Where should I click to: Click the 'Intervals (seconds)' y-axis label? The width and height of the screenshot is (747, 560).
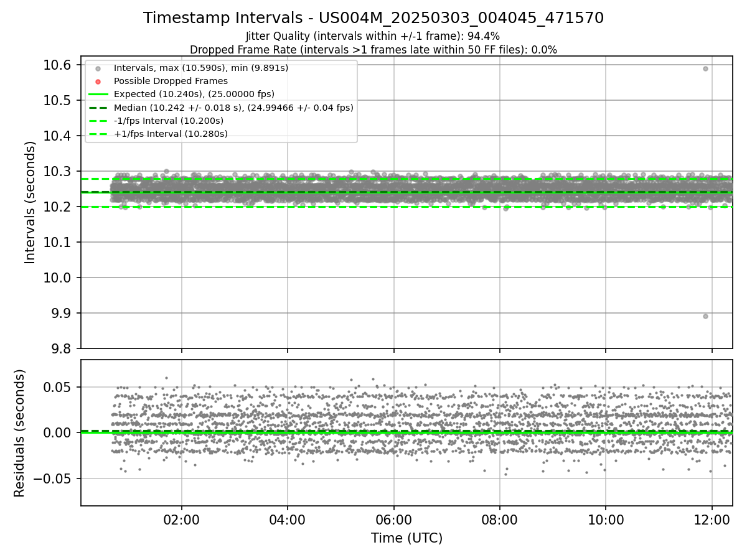click(x=31, y=202)
